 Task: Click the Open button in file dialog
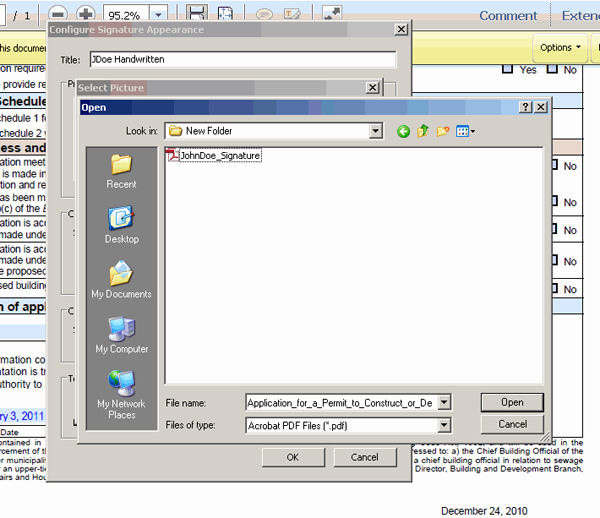point(512,402)
